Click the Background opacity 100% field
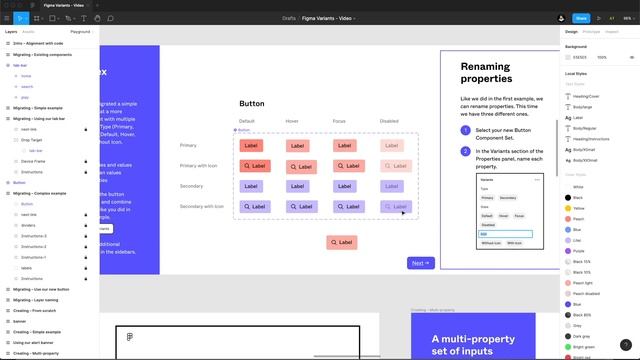 click(x=602, y=58)
